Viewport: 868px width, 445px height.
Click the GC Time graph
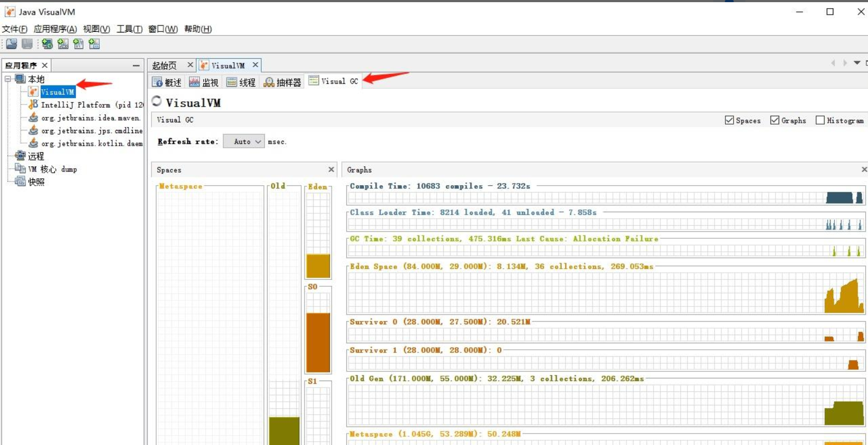[606, 250]
